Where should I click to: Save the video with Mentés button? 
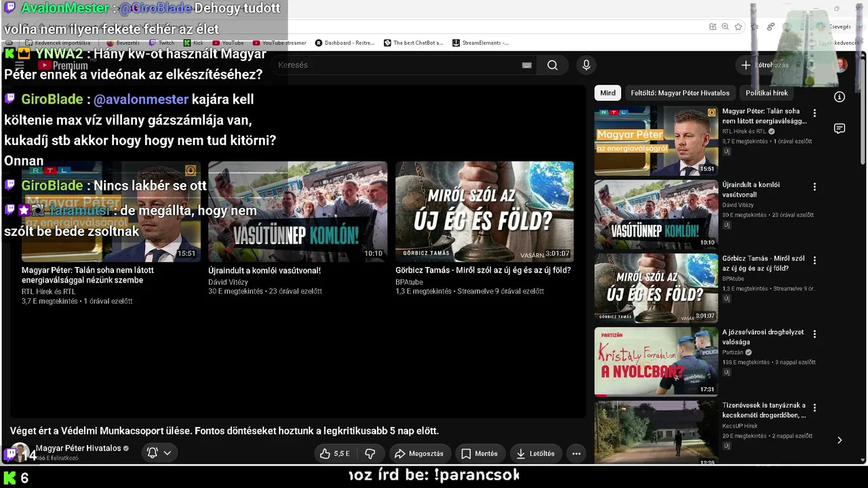(480, 453)
